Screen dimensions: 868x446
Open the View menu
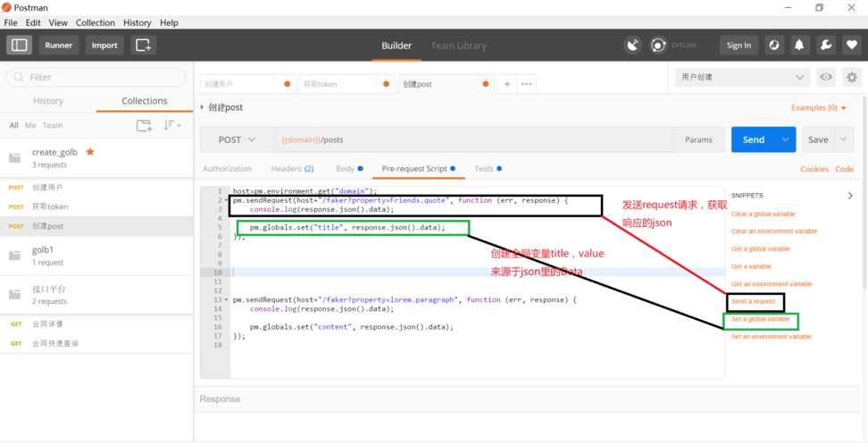click(58, 22)
